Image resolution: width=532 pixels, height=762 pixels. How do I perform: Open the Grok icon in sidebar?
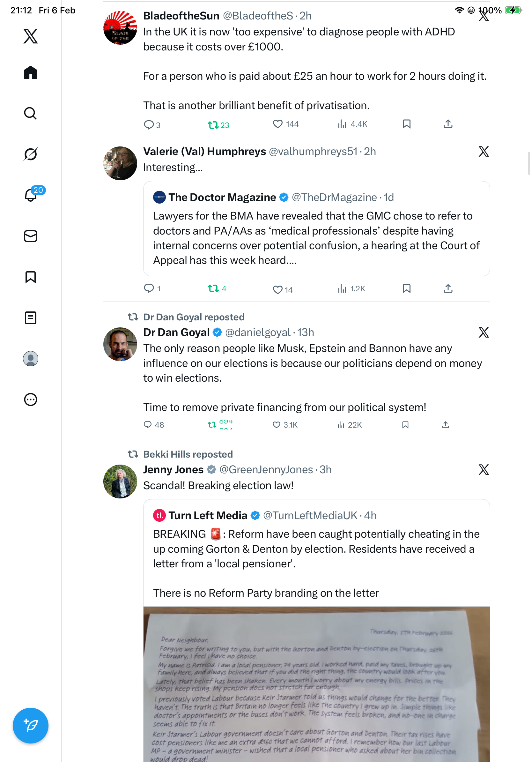(x=31, y=154)
